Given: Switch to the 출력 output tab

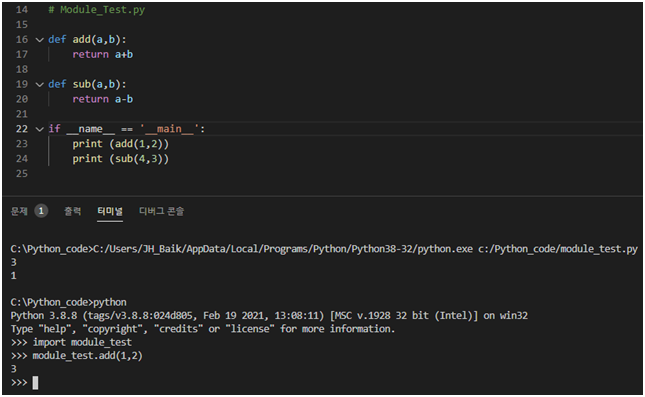Looking at the screenshot, I should tap(72, 211).
